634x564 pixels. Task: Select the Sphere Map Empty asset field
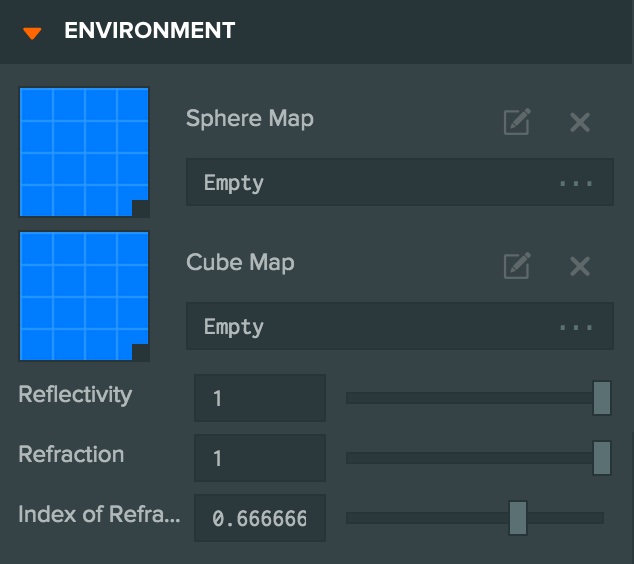pyautogui.click(x=370, y=183)
